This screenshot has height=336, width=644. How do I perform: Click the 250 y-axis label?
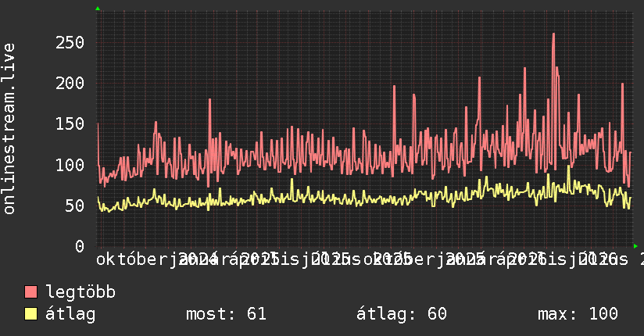click(70, 42)
